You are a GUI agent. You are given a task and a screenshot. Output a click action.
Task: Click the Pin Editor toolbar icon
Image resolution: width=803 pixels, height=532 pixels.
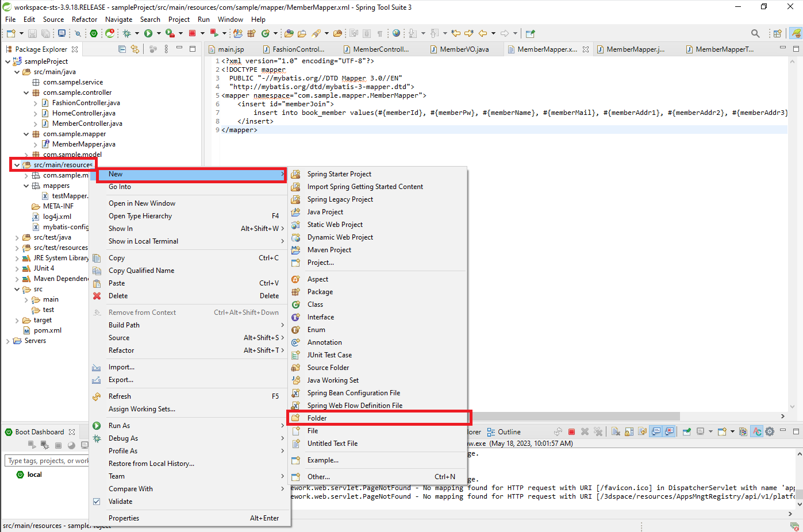click(530, 33)
